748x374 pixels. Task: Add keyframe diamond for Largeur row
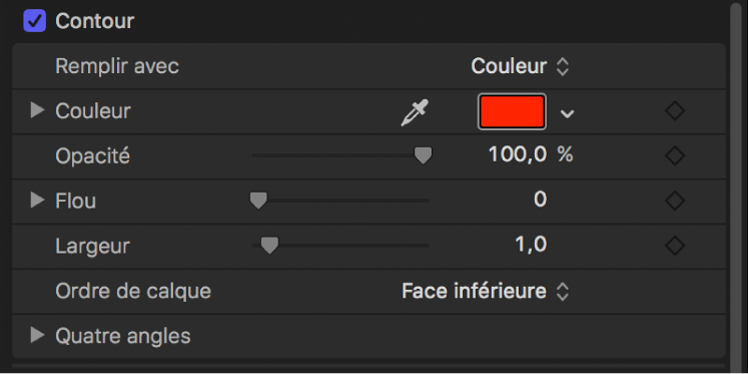(x=675, y=245)
